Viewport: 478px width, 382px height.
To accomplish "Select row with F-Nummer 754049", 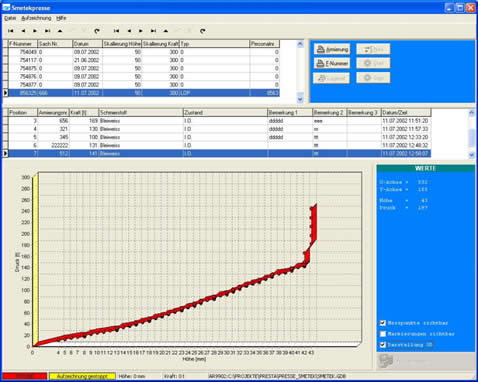I will [x=144, y=52].
